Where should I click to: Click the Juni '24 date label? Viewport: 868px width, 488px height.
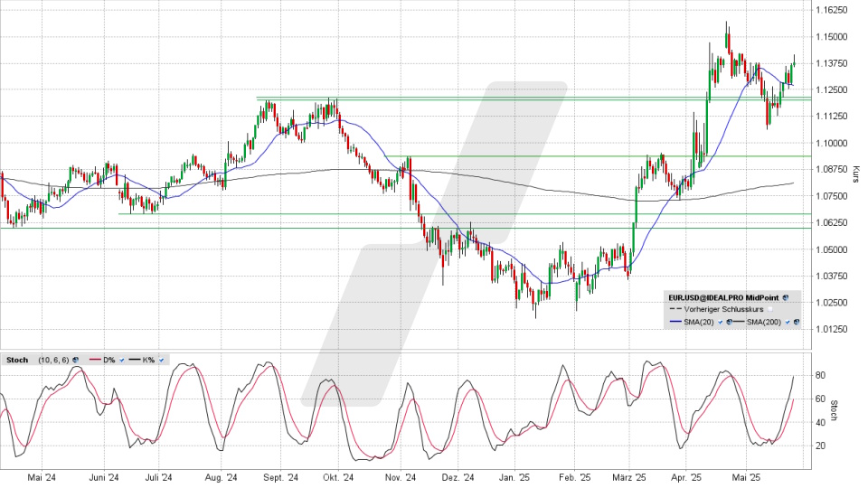click(x=103, y=477)
